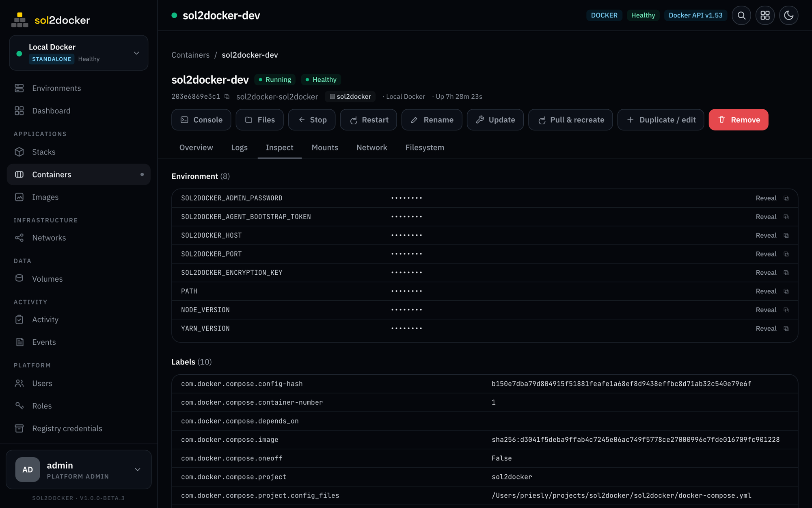Open Duplicate / edit

tap(661, 120)
